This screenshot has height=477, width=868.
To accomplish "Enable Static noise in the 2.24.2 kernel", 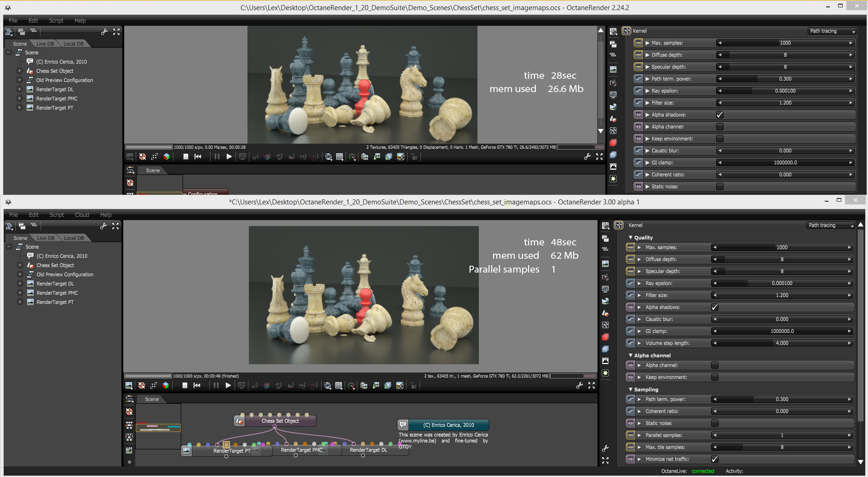I will (x=720, y=186).
